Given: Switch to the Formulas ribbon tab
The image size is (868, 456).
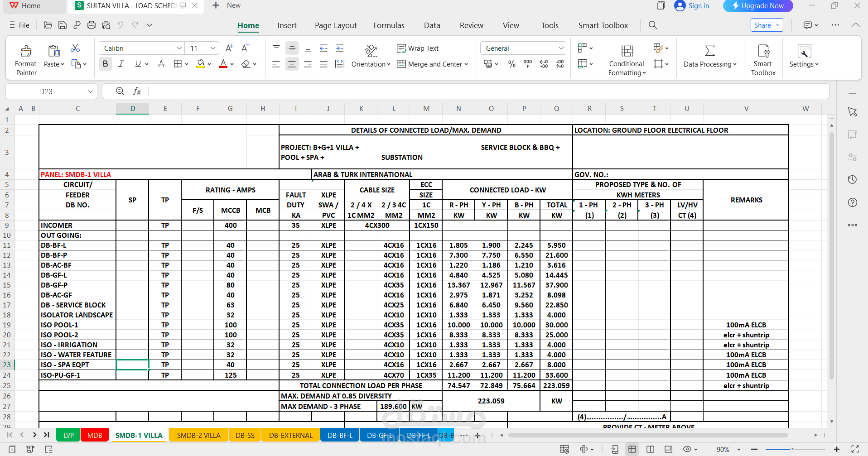Looking at the screenshot, I should point(389,25).
